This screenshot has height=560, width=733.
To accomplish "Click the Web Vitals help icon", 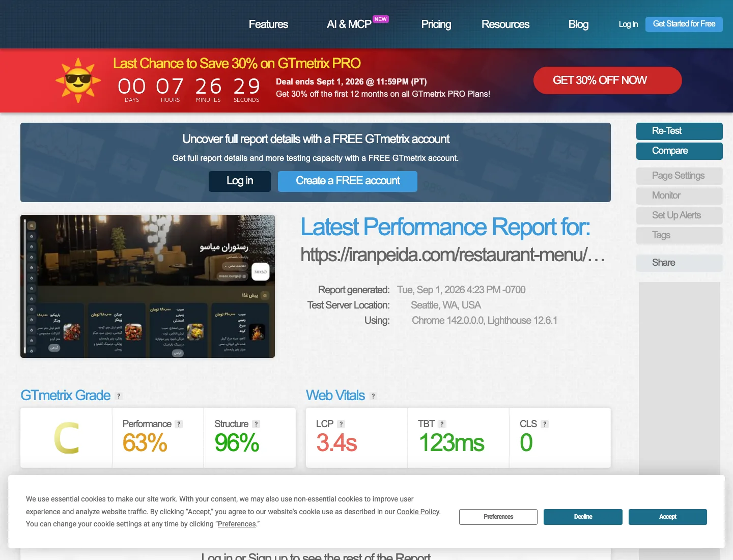I will [x=373, y=396].
